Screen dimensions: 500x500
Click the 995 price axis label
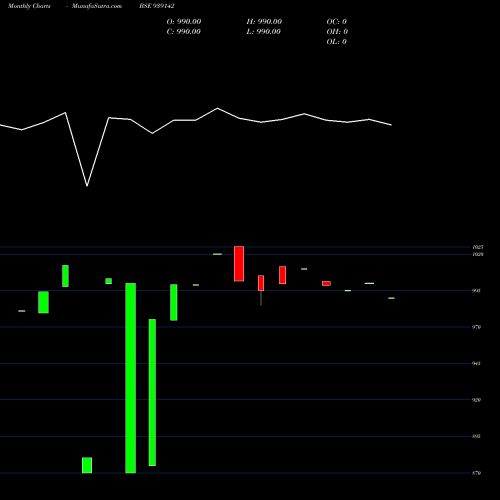(476, 291)
